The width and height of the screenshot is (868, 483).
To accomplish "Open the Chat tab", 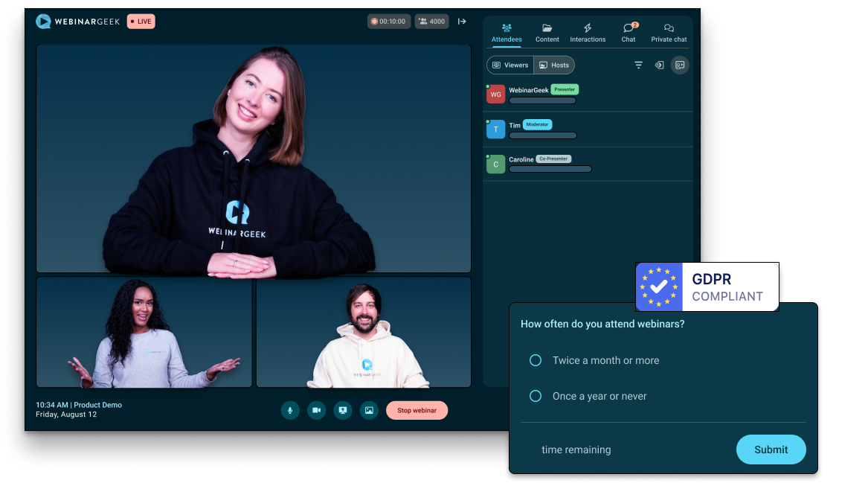I will pyautogui.click(x=629, y=33).
